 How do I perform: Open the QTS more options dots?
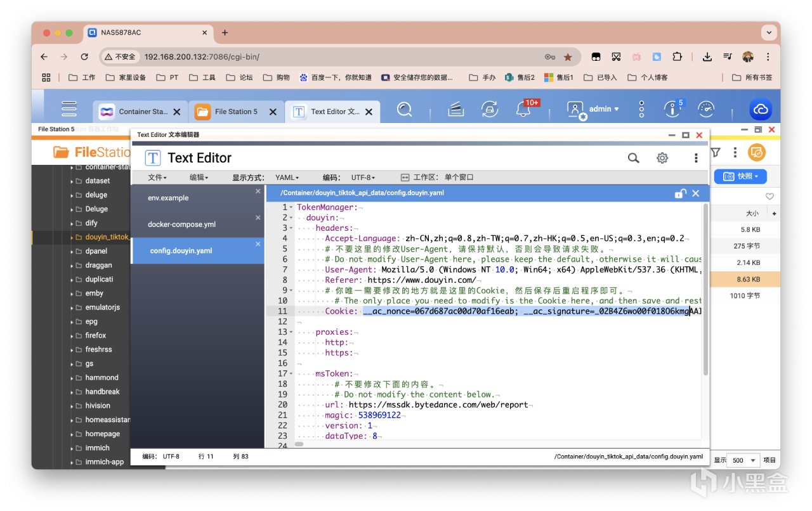[x=641, y=110]
